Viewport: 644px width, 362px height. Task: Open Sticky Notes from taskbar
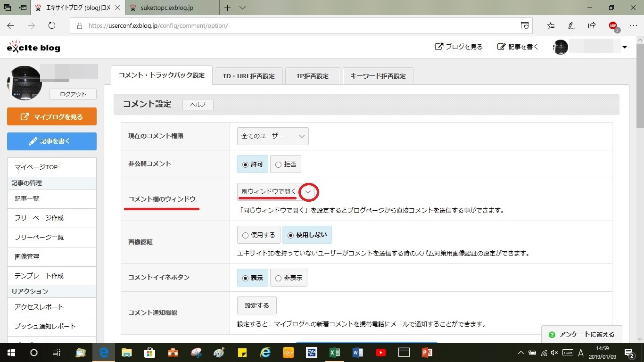click(x=242, y=352)
